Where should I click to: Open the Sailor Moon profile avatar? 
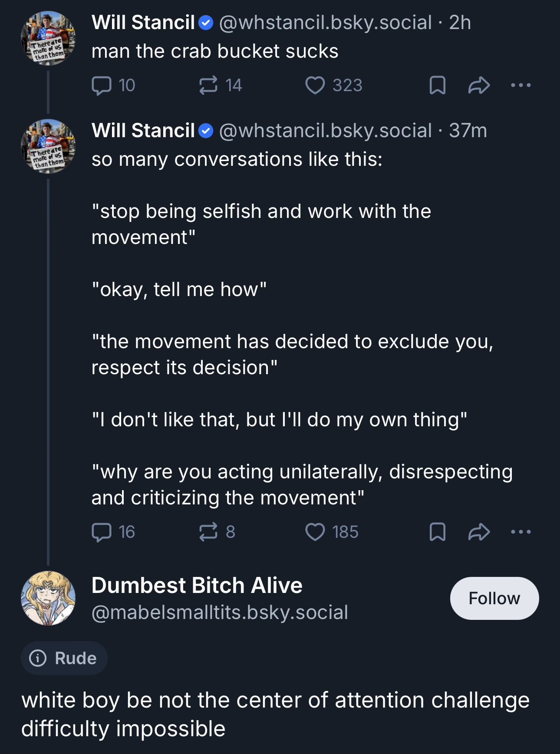click(x=48, y=598)
